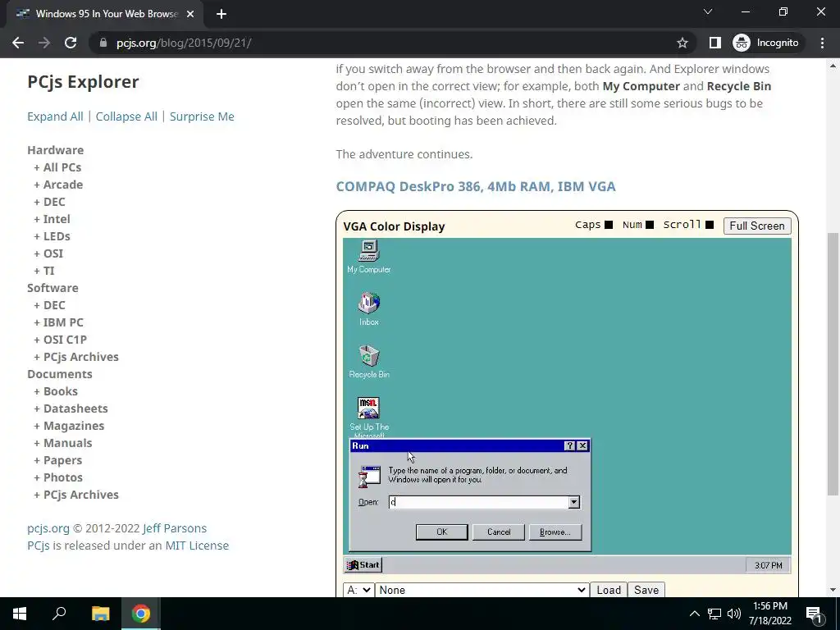Click the taskbar volume speaker icon
The width and height of the screenshot is (840, 630).
(x=734, y=614)
